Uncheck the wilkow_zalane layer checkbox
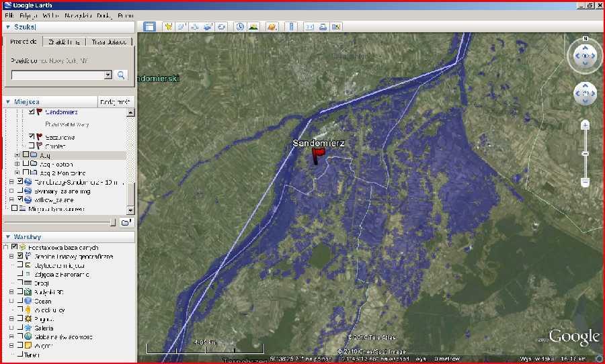 click(20, 199)
